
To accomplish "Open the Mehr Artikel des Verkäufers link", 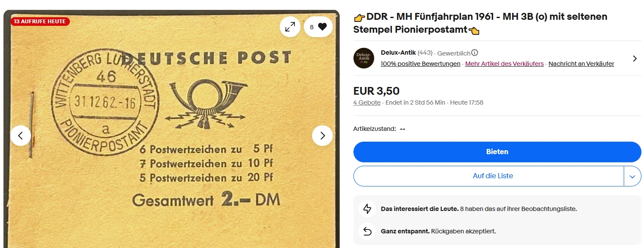I will (x=504, y=64).
